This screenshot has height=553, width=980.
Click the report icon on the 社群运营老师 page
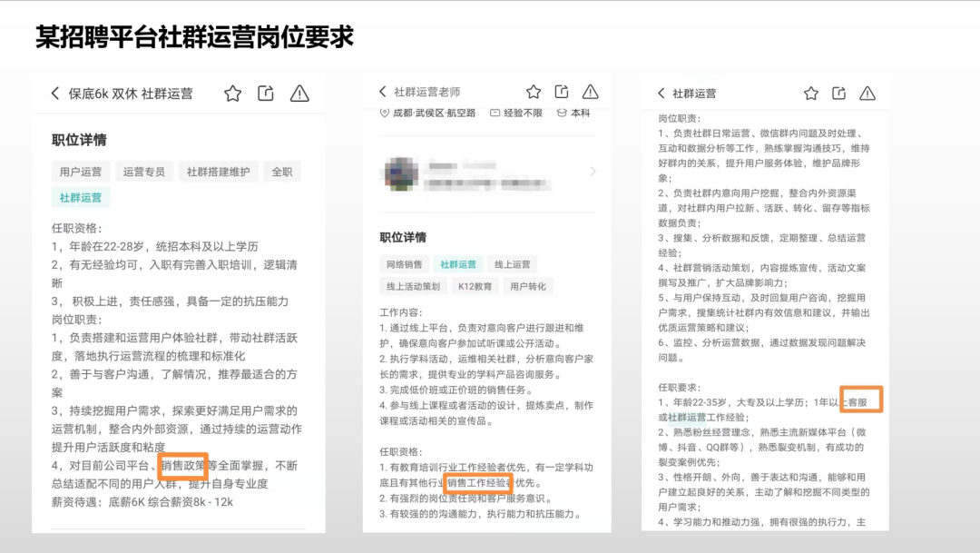click(590, 91)
